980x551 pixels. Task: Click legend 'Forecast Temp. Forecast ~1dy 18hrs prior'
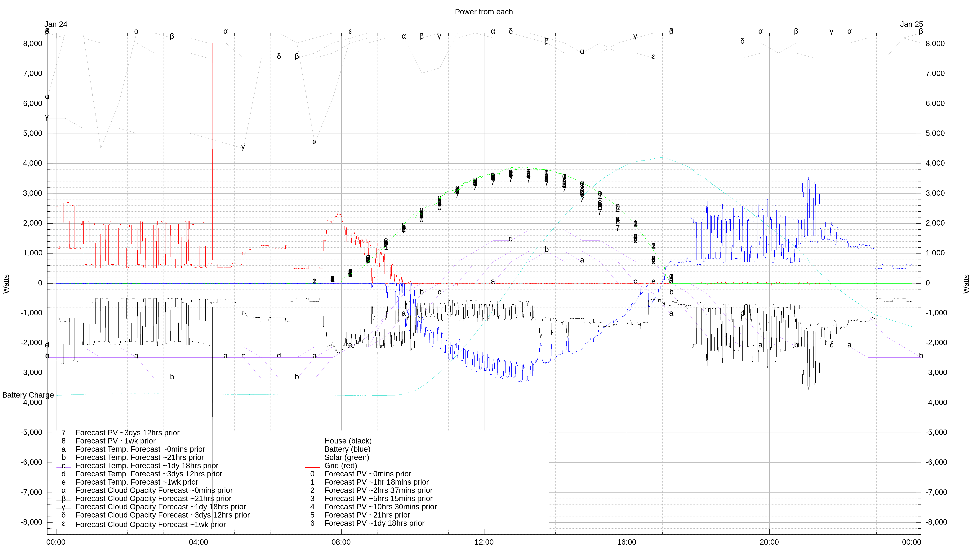tap(147, 466)
